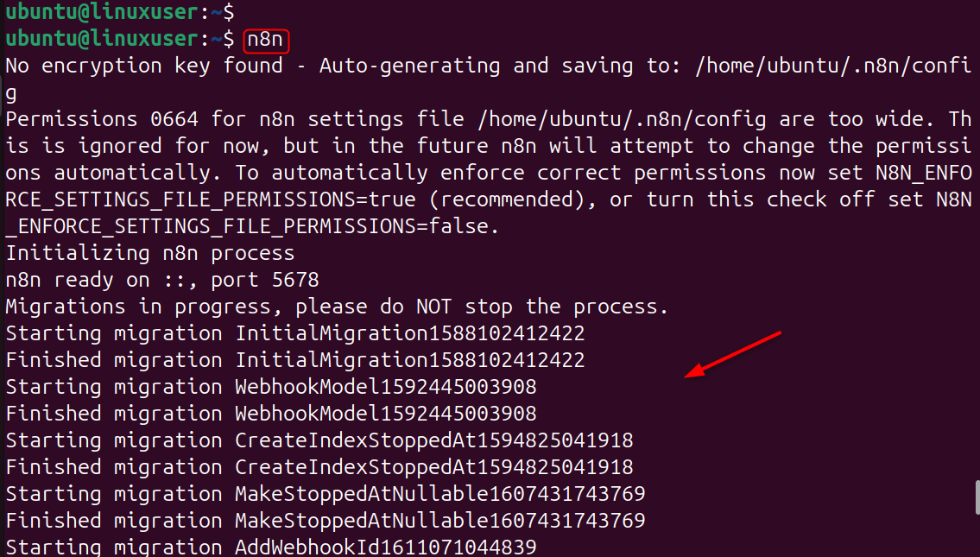The image size is (980, 557).
Task: Click "Starting migration CreateIndexStoppedAt1594825041918" line
Action: 319,440
